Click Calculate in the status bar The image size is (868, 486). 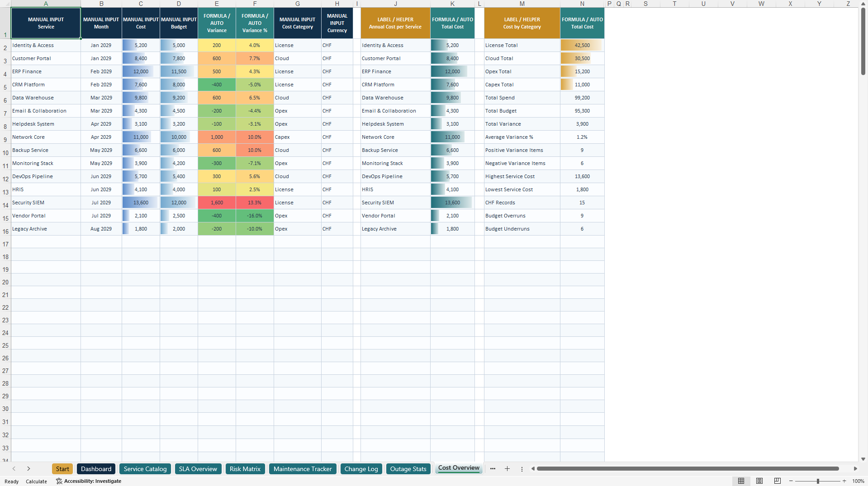[x=36, y=481]
